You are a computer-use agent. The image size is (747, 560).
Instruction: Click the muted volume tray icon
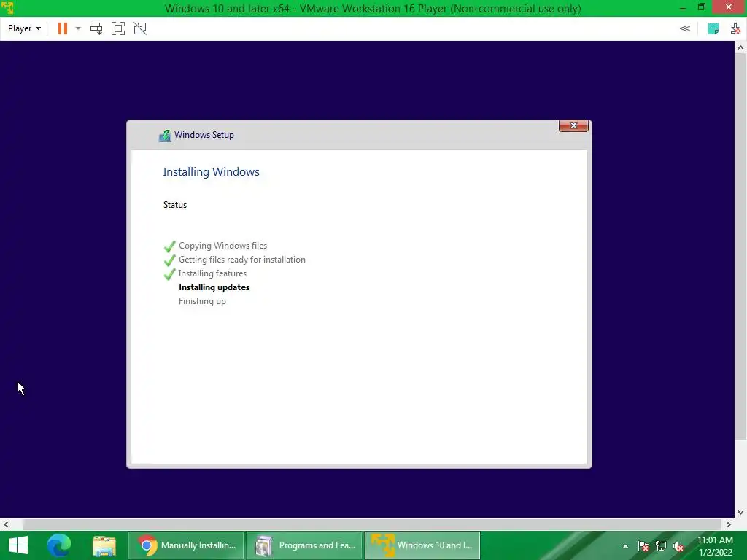coord(678,546)
